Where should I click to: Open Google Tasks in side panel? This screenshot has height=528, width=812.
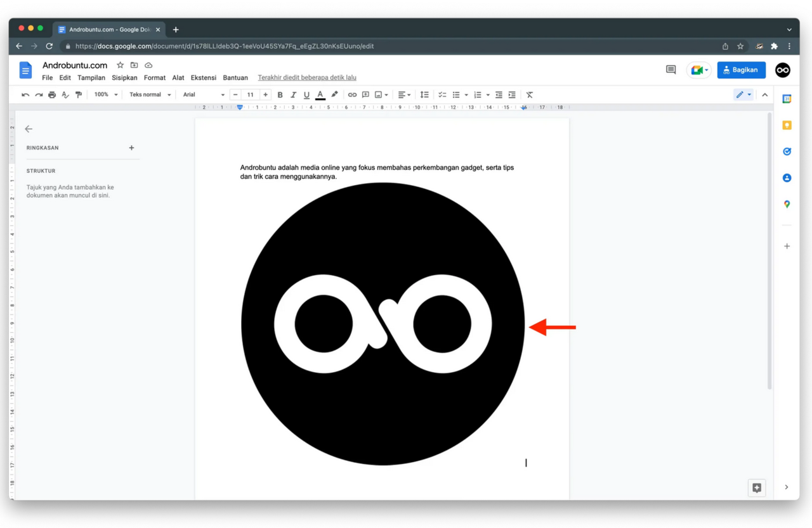coord(787,151)
